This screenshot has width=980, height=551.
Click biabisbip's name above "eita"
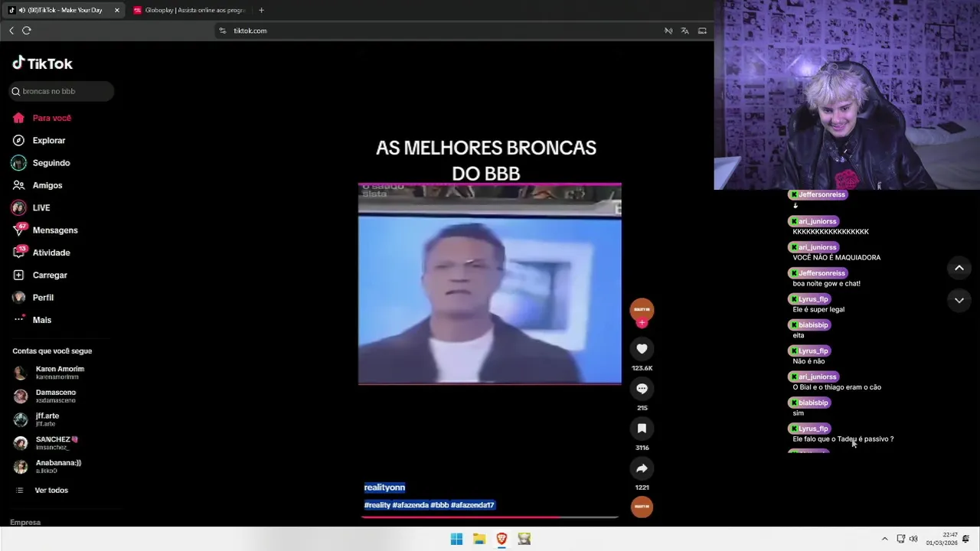[813, 325]
